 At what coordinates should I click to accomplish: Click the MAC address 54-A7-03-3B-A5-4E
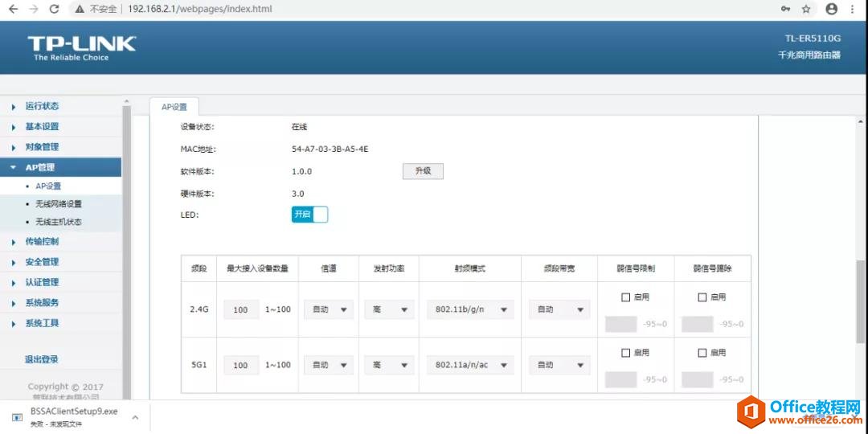(x=330, y=149)
